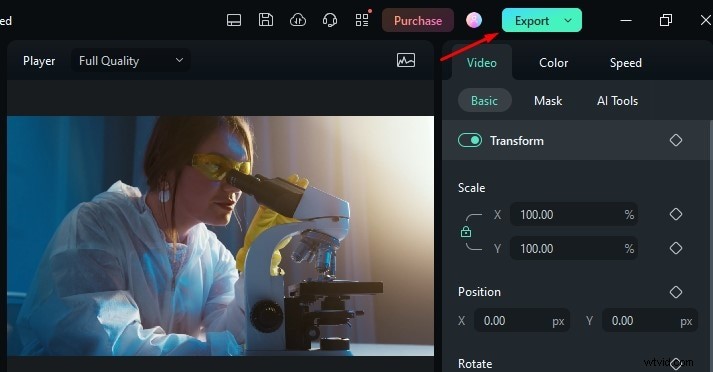Click the video preview image
The width and height of the screenshot is (713, 372).
coord(221,236)
